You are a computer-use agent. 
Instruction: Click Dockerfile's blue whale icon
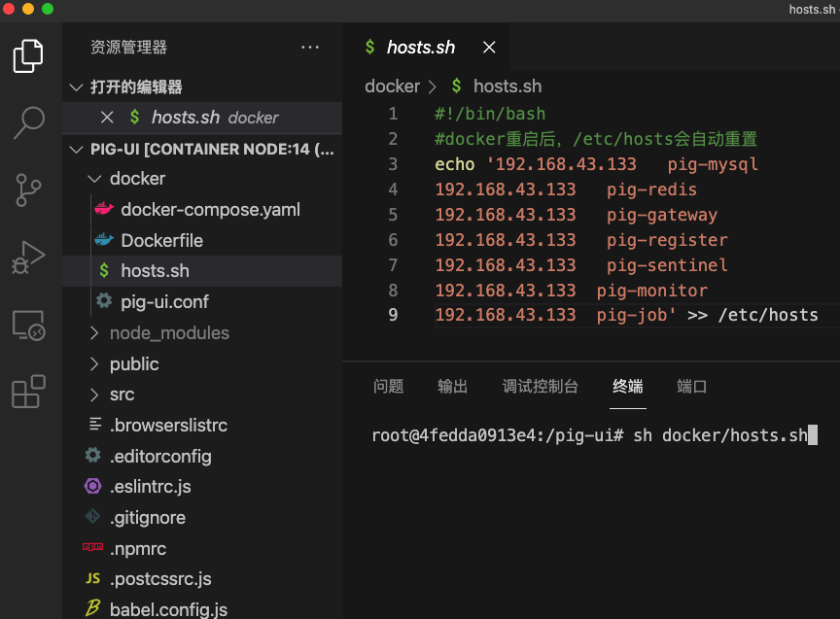click(104, 239)
